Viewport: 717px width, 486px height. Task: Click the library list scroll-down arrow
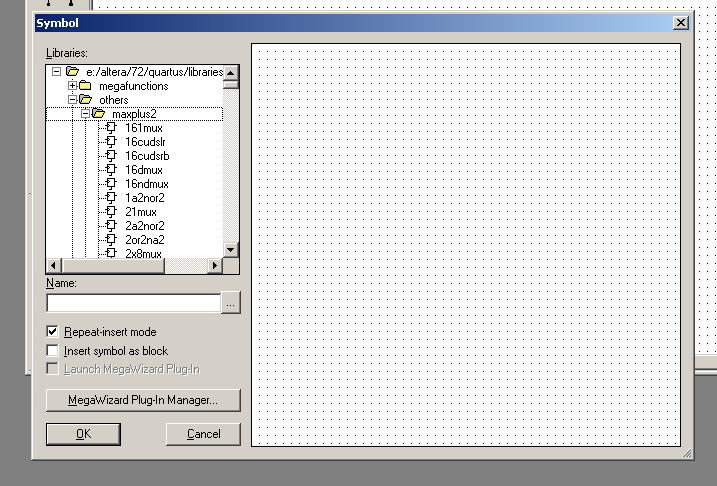pos(230,249)
